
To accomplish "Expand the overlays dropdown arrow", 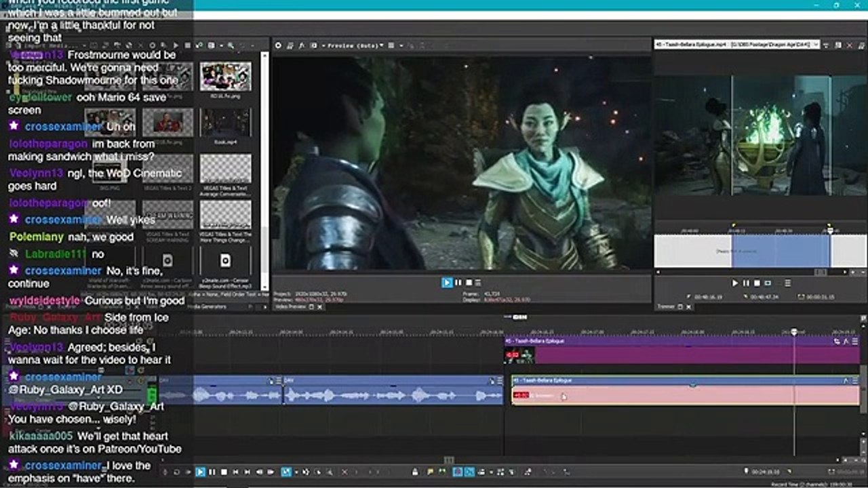I will (x=400, y=45).
